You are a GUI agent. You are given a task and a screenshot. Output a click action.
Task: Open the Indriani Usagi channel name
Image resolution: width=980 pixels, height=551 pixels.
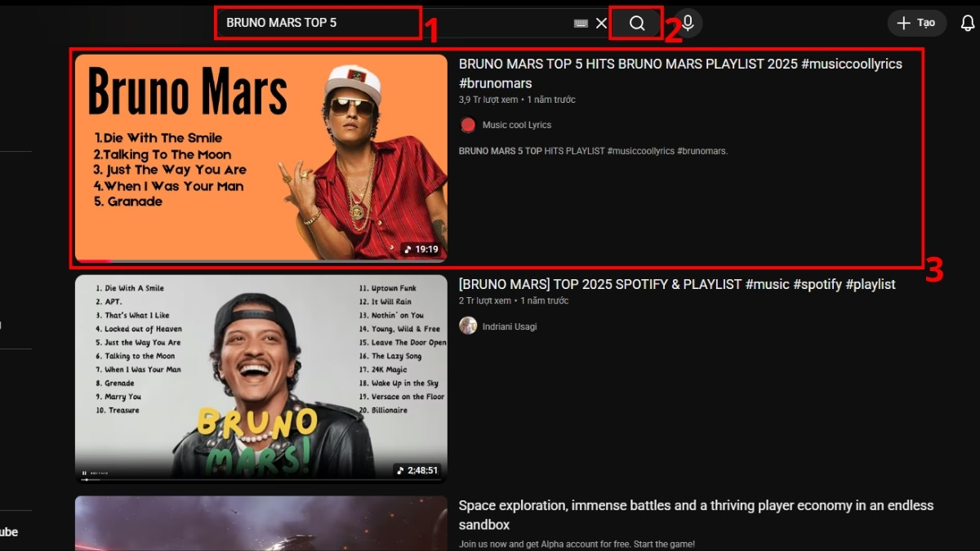click(510, 327)
